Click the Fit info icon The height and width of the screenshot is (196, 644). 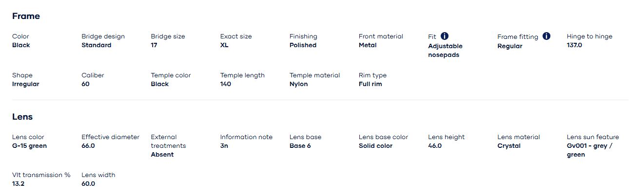445,36
